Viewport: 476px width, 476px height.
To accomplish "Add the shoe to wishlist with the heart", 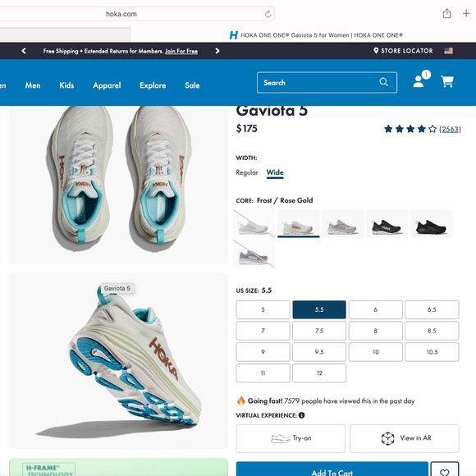I will click(x=445, y=471).
